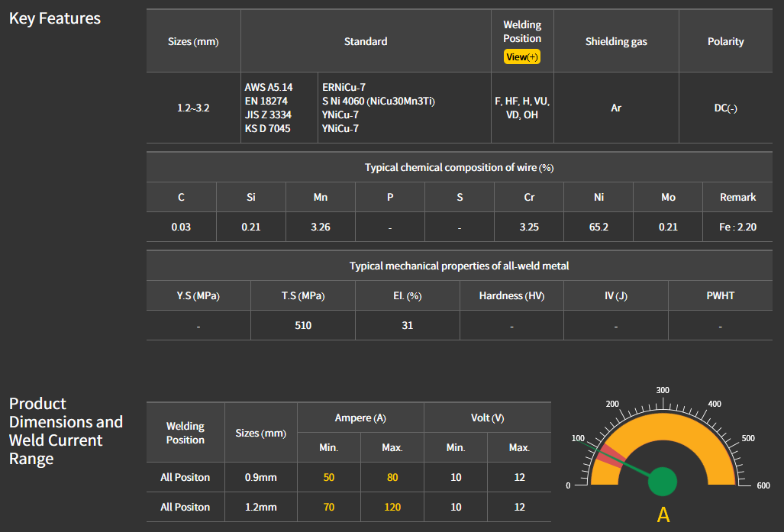784x532 pixels.
Task: Select the tensile strength value 510
Action: point(303,325)
